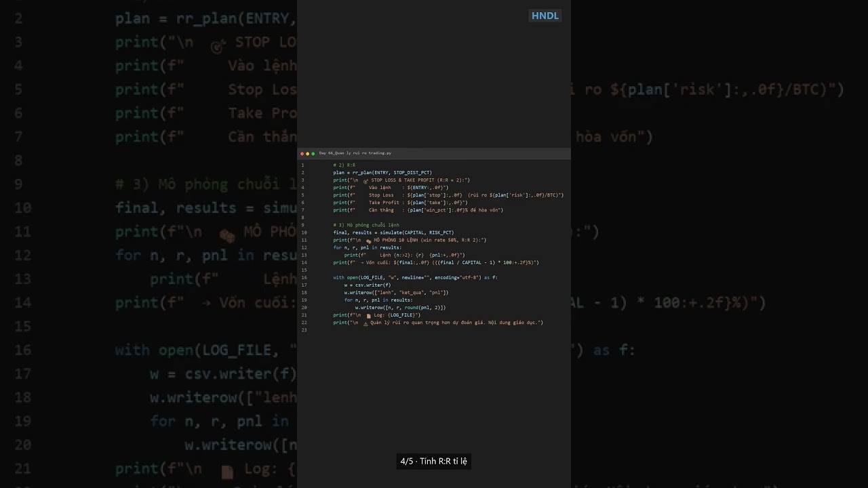Click the 'Cần thắng' print statement line
The width and height of the screenshot is (868, 488).
point(418,210)
